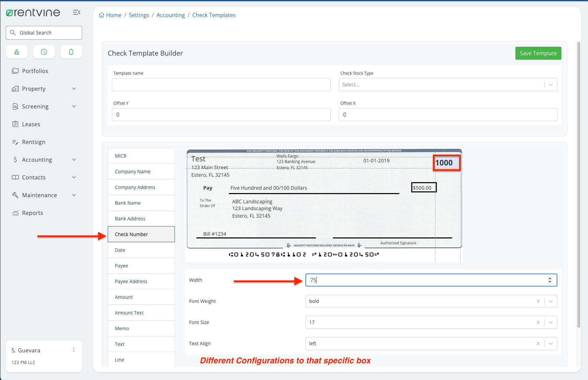
Task: Expand the Screening submenu chevron
Action: [x=74, y=106]
